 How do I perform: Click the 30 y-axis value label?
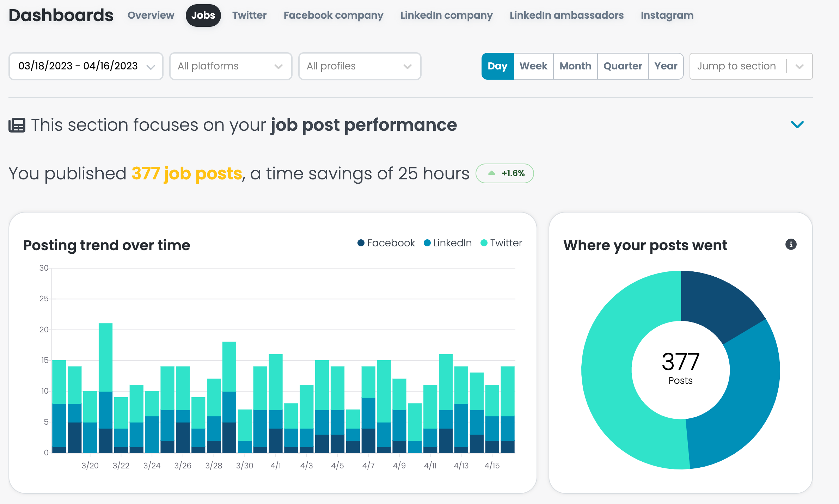click(x=44, y=268)
